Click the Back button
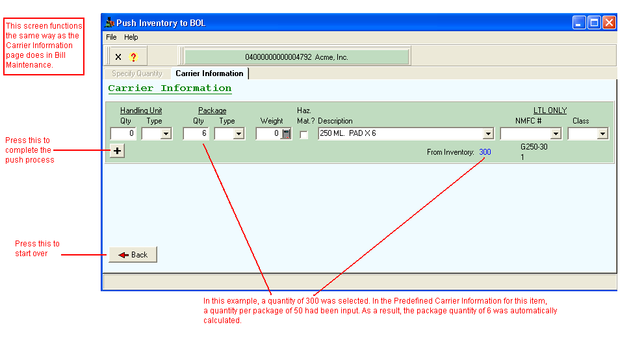This screenshot has width=644, height=340. point(133,255)
